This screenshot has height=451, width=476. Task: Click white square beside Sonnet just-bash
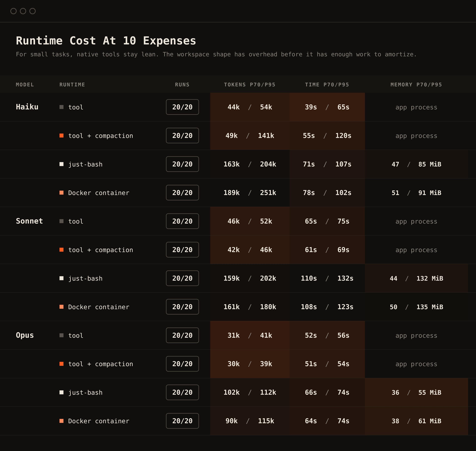tap(62, 278)
